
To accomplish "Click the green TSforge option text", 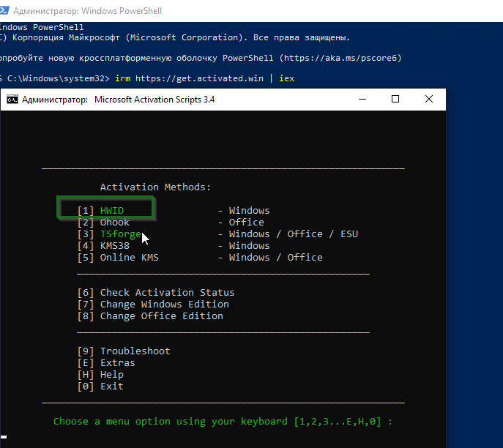I will coord(120,234).
